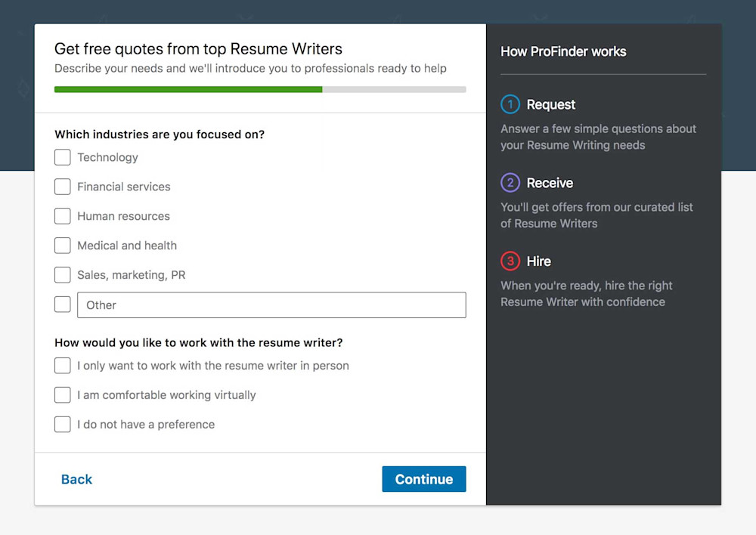This screenshot has width=756, height=535.
Task: Click 'How would you like to work' question
Action: pyautogui.click(x=199, y=343)
